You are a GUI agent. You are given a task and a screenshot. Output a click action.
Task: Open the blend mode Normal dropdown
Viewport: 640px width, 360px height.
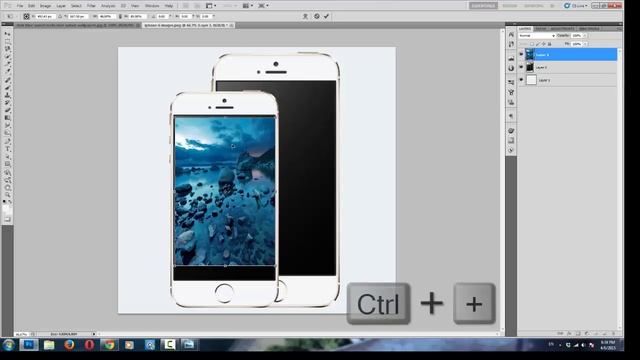(537, 36)
